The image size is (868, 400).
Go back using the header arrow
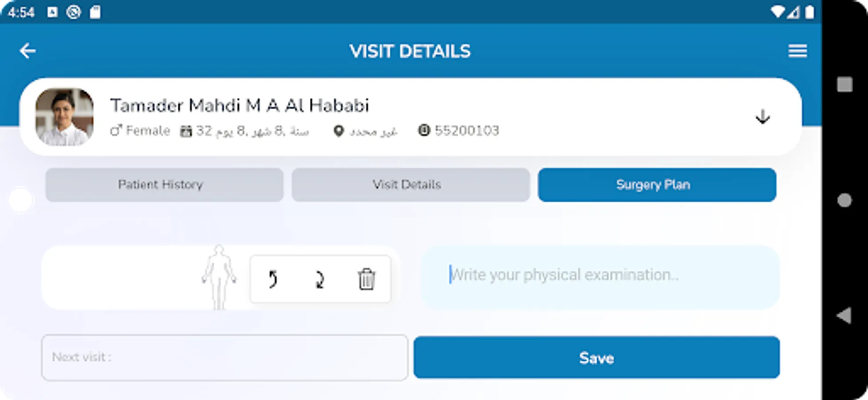click(28, 51)
